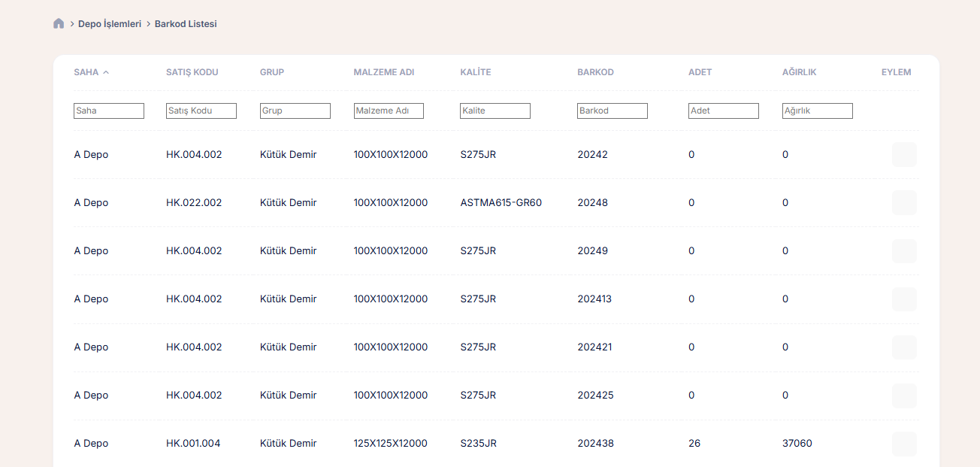This screenshot has width=980, height=467.
Task: Focus the Kalite filter field
Action: pos(495,111)
